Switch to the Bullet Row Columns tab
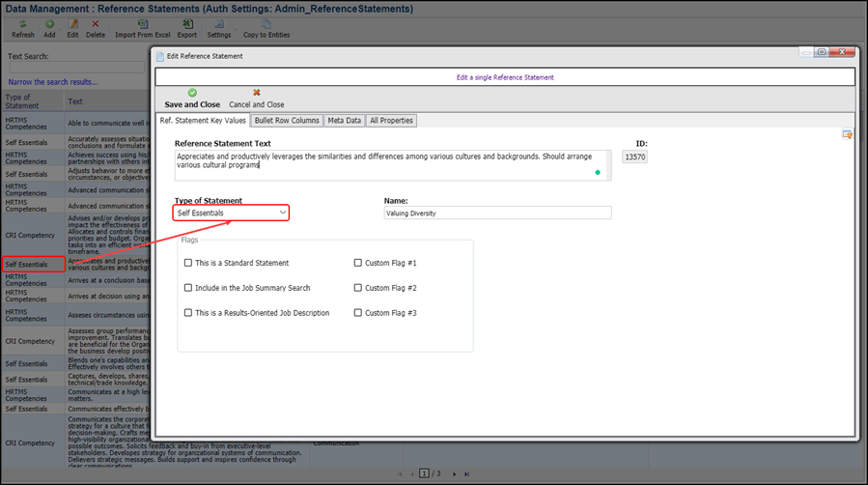Image resolution: width=868 pixels, height=485 pixels. click(287, 121)
